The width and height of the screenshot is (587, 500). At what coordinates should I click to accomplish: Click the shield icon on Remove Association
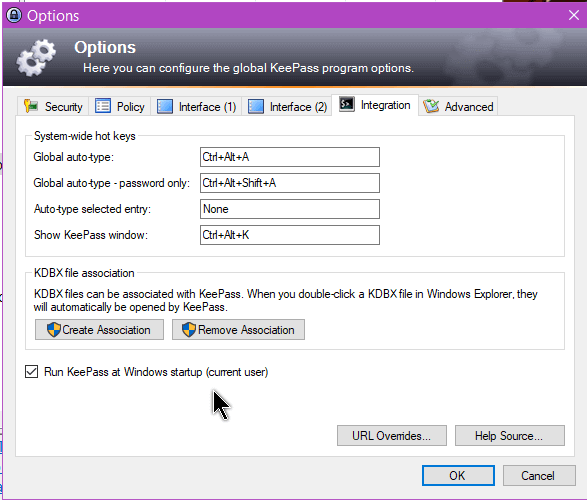189,330
